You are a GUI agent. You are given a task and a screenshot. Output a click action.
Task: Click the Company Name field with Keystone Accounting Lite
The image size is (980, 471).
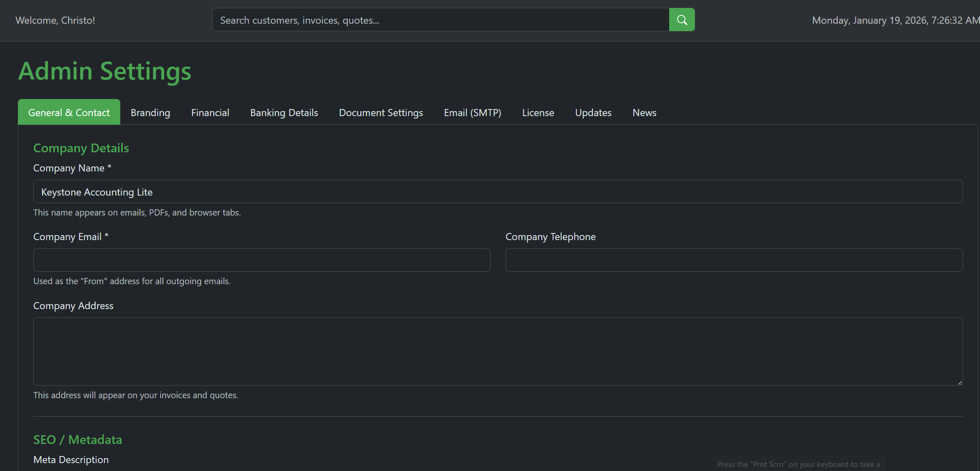pyautogui.click(x=498, y=192)
